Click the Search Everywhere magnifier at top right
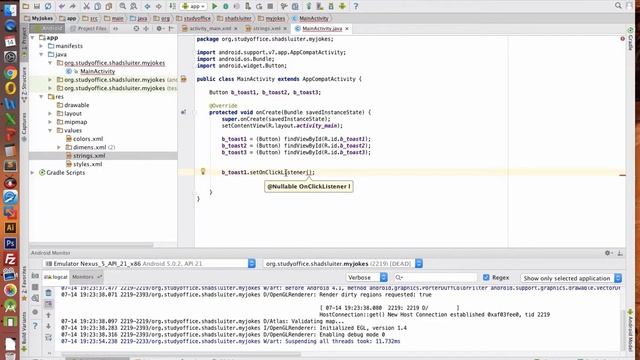 618,5
